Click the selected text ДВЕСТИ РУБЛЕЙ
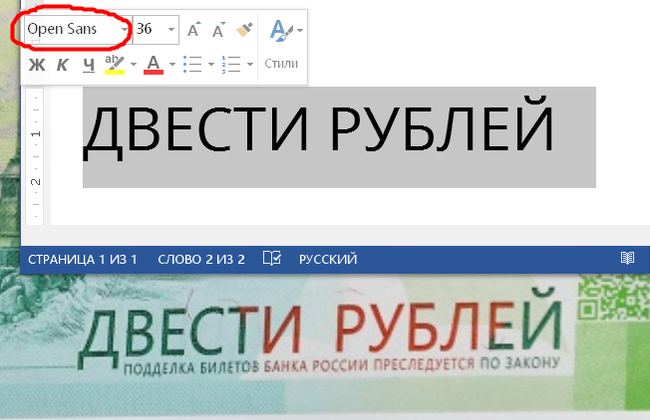The height and width of the screenshot is (420, 650). [318, 129]
